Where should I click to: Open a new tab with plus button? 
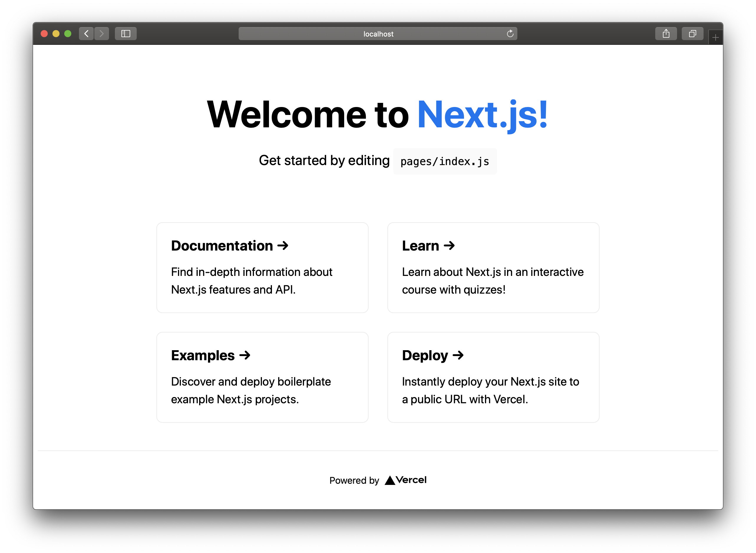715,37
